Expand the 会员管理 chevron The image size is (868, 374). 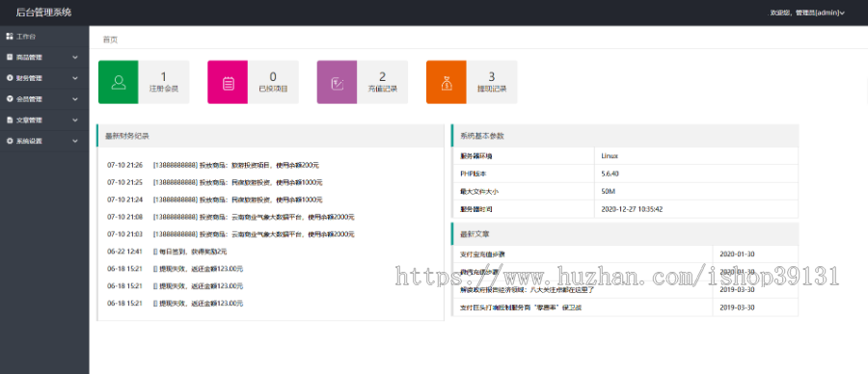click(x=75, y=99)
